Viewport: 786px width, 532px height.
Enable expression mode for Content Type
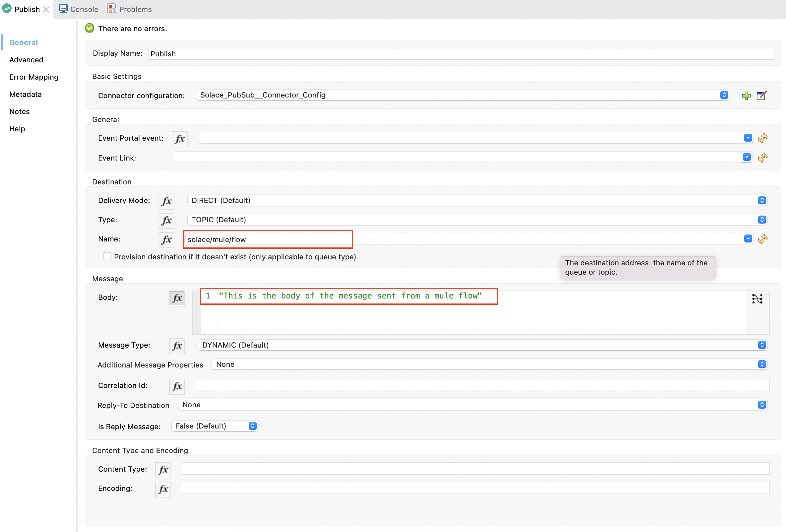click(163, 469)
